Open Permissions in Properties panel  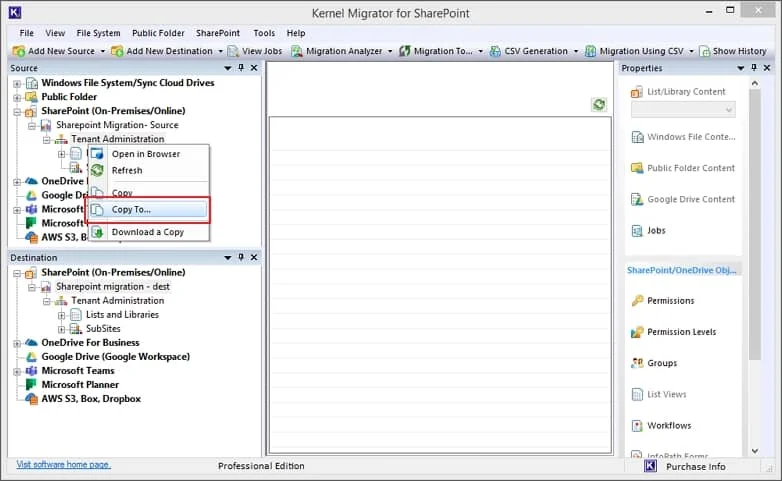click(x=663, y=300)
